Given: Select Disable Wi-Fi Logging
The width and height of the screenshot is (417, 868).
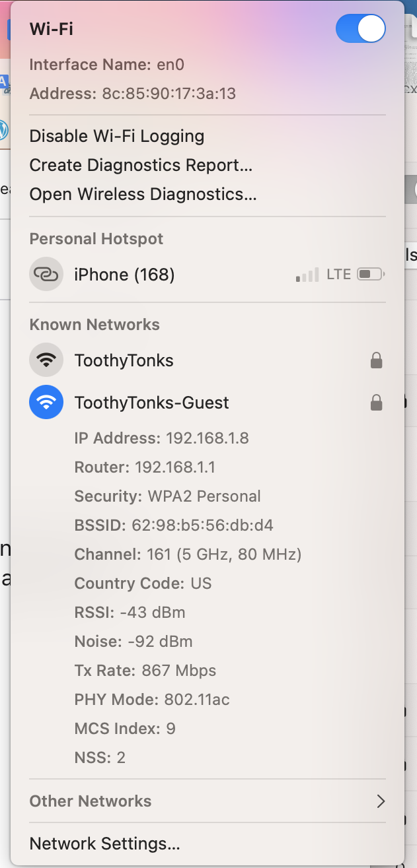Looking at the screenshot, I should click(x=117, y=136).
